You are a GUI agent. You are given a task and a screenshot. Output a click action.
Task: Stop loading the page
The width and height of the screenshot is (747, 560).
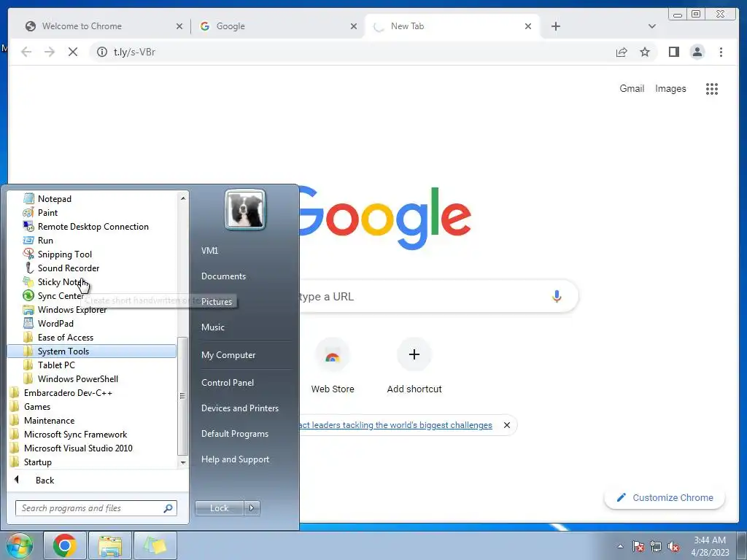(x=73, y=52)
